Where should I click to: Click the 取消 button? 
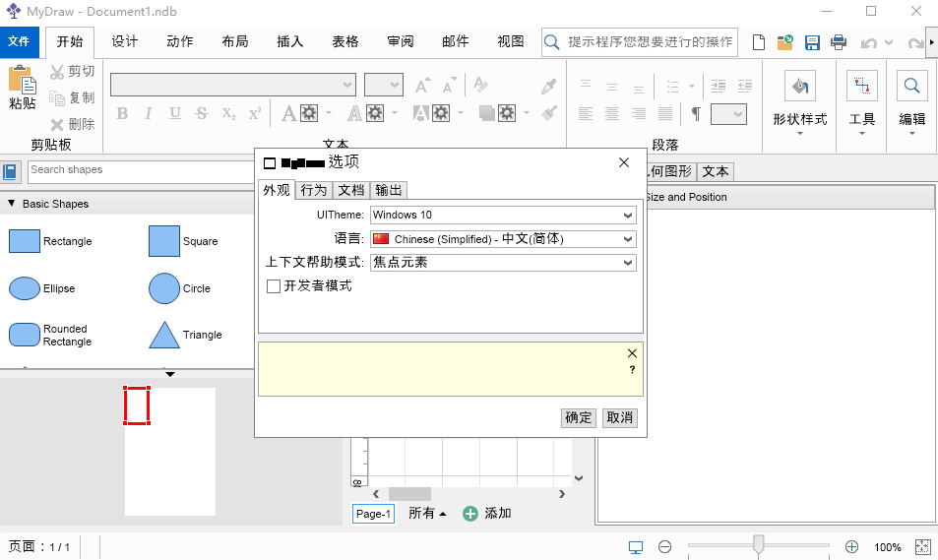(620, 417)
